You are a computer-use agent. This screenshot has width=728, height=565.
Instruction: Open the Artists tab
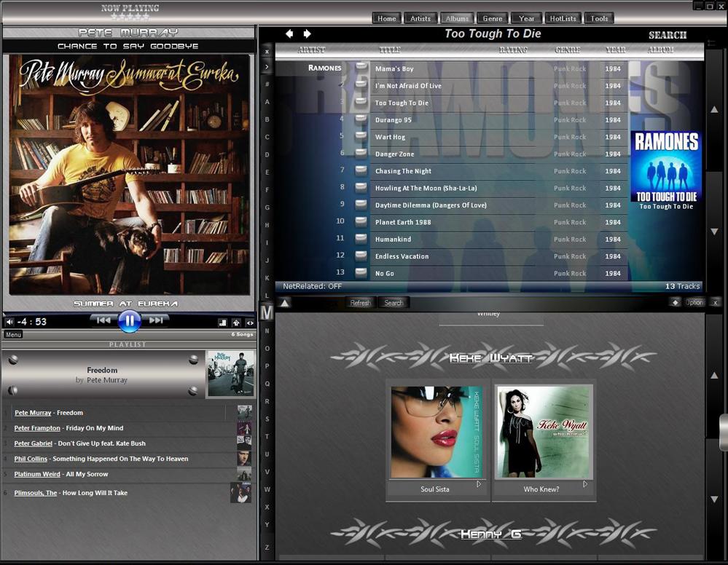420,18
